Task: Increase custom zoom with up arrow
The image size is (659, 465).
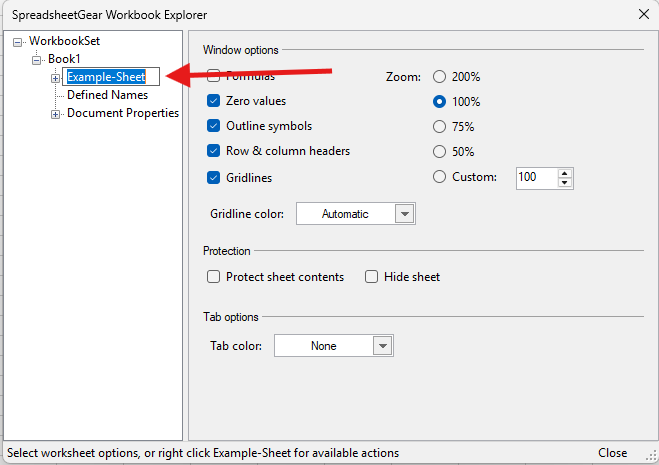Action: point(565,173)
